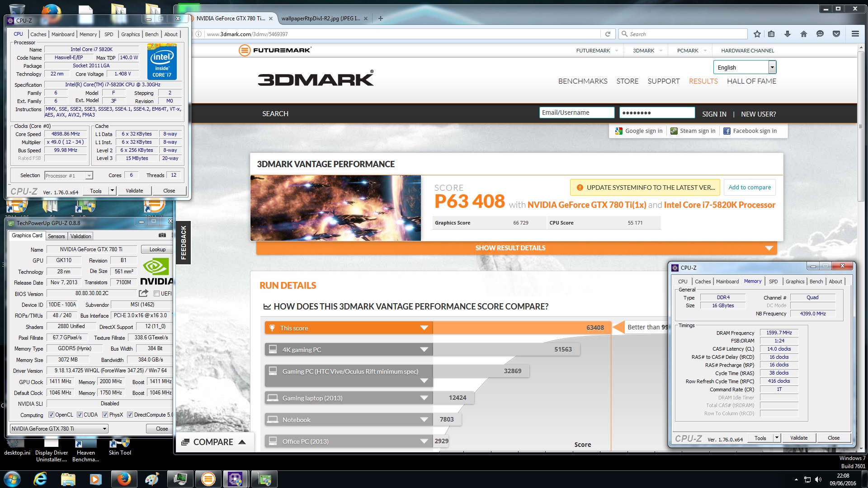Click the 3DMark Vantage result thumbnail
868x488 pixels.
(x=335, y=208)
